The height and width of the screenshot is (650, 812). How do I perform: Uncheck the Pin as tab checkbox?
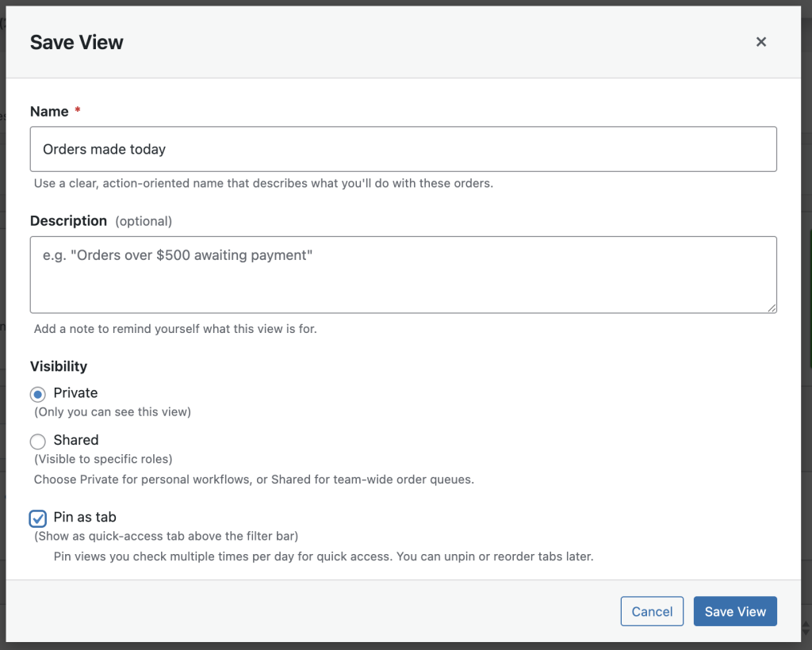pos(38,518)
